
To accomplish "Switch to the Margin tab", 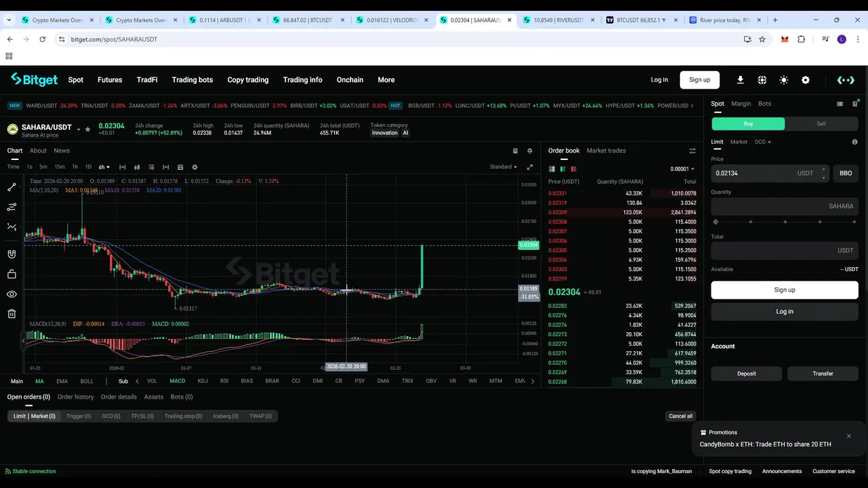I will (741, 104).
